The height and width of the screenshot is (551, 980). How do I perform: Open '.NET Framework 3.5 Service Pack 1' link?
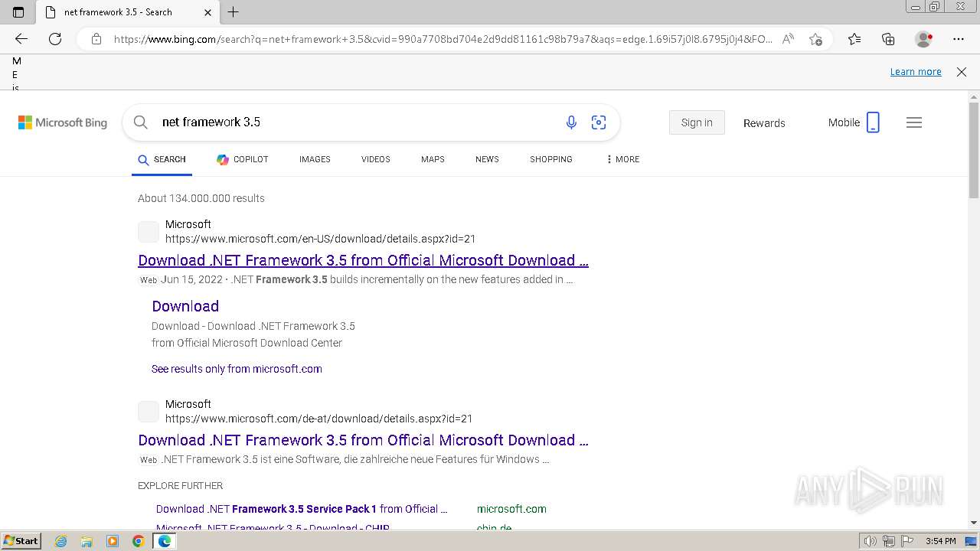302,509
